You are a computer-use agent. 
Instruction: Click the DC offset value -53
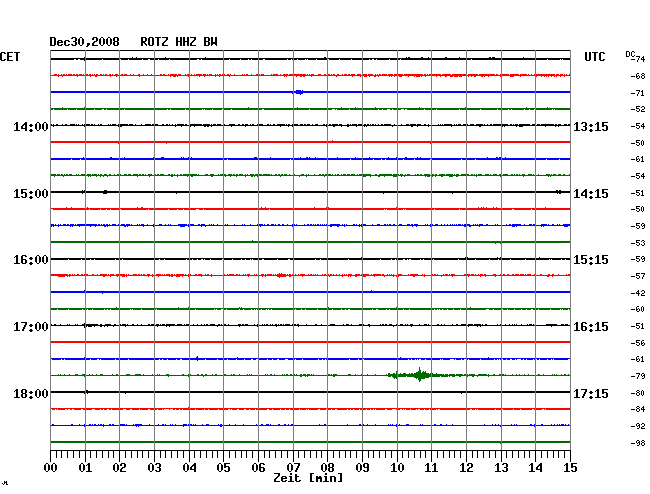[x=638, y=243]
